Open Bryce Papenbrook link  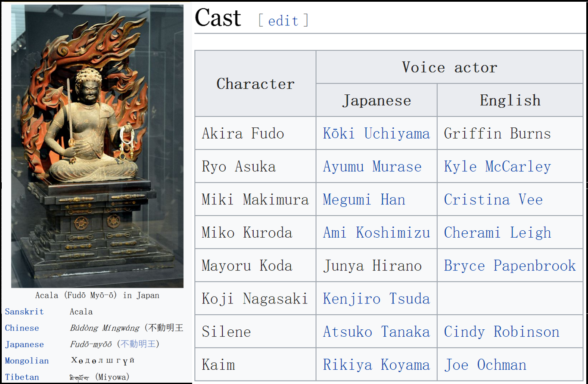(510, 266)
